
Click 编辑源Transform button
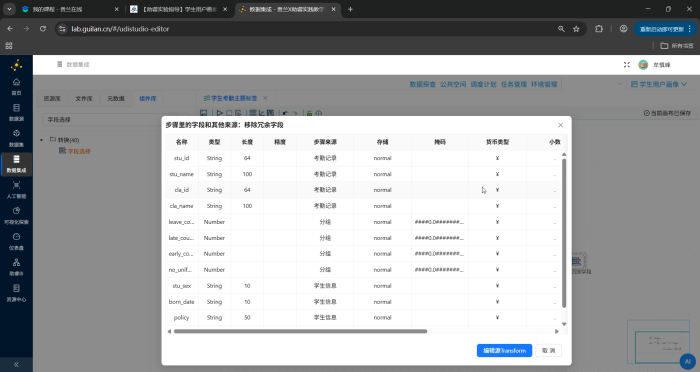(x=504, y=351)
